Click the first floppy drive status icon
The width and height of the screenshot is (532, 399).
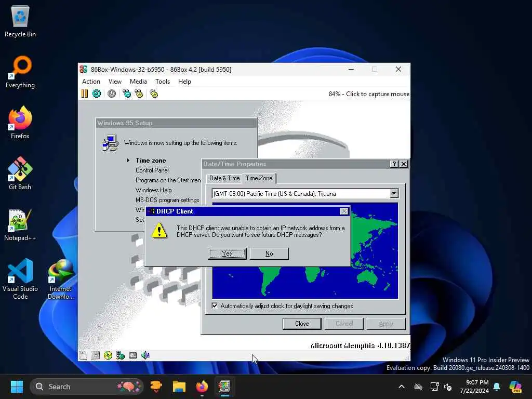[83, 355]
